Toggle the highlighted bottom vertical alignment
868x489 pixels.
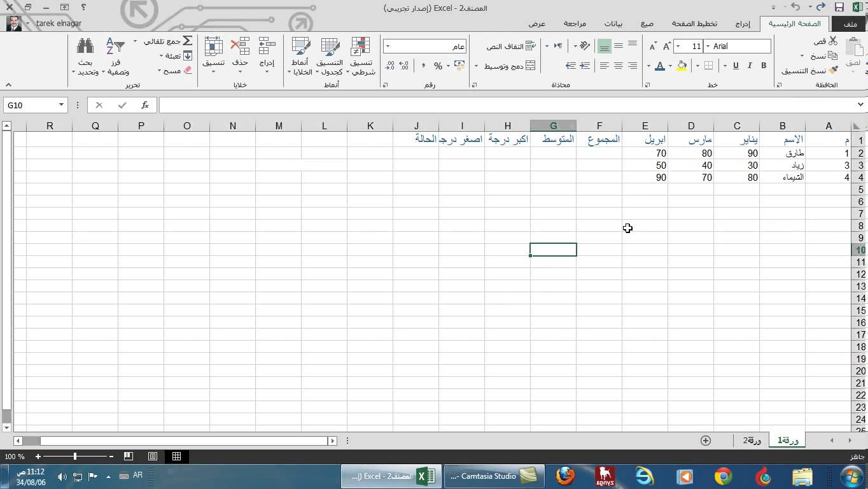coord(604,46)
